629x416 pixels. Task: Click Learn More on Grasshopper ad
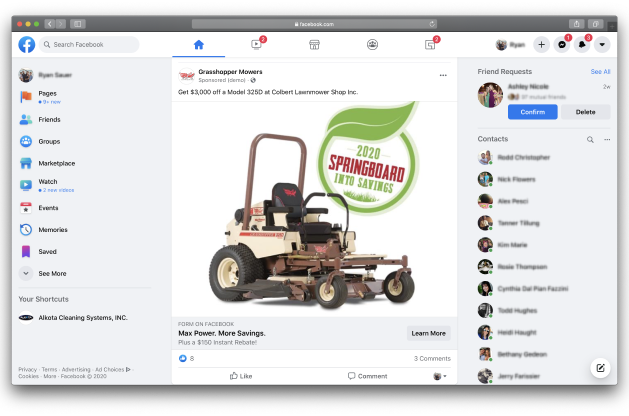point(428,333)
